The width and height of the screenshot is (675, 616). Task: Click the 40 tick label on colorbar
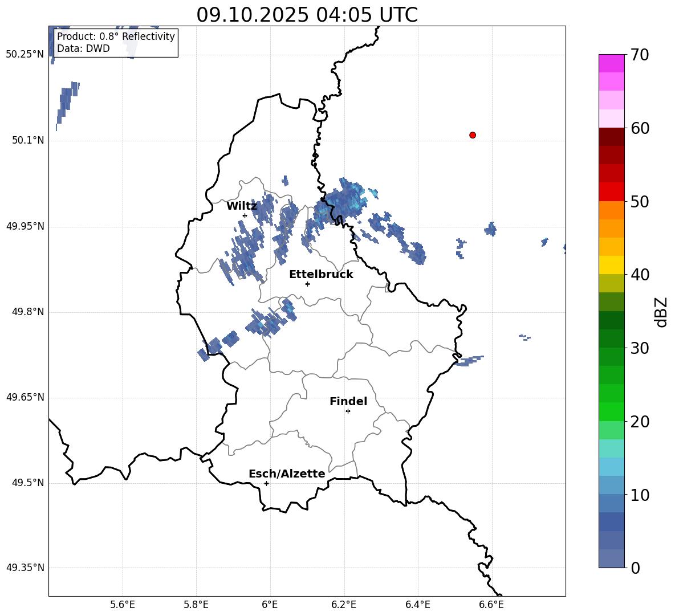(x=640, y=275)
